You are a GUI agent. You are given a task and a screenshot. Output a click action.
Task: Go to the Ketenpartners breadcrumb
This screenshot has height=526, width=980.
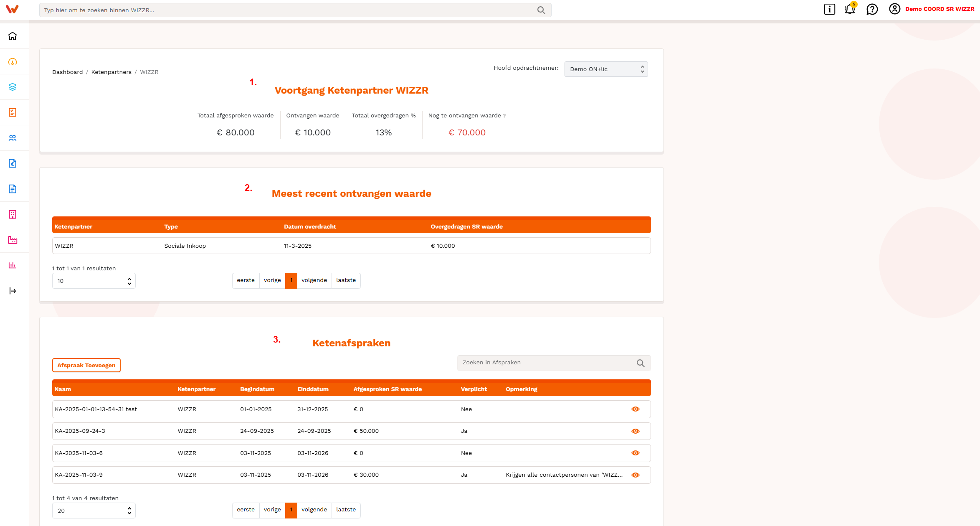pyautogui.click(x=111, y=72)
